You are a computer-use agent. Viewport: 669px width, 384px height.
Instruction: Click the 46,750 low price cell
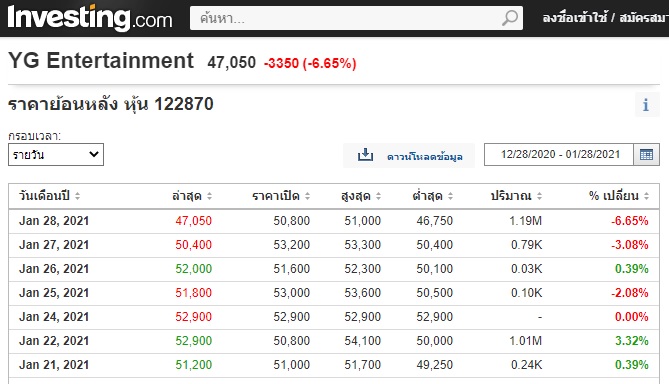click(434, 221)
